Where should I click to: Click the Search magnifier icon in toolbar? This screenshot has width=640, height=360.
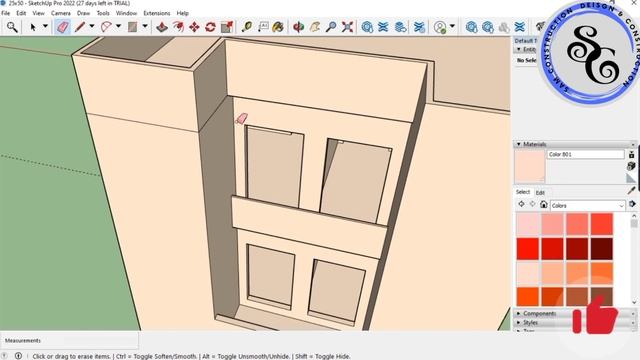click(x=12, y=27)
